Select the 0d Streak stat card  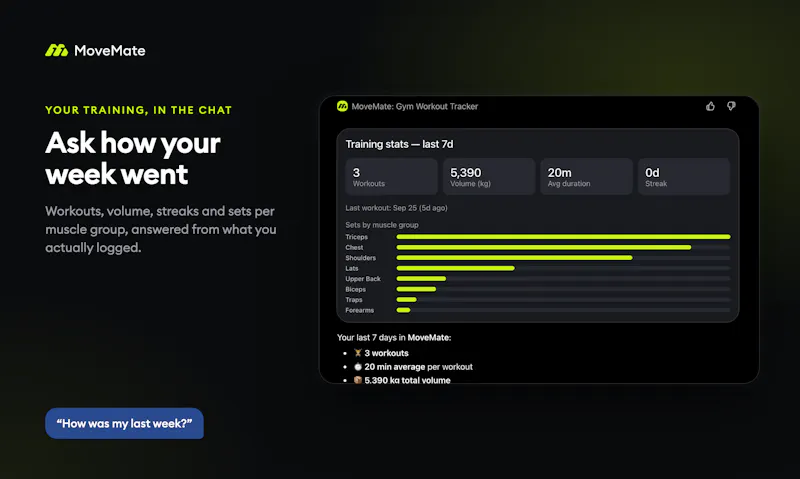click(684, 177)
